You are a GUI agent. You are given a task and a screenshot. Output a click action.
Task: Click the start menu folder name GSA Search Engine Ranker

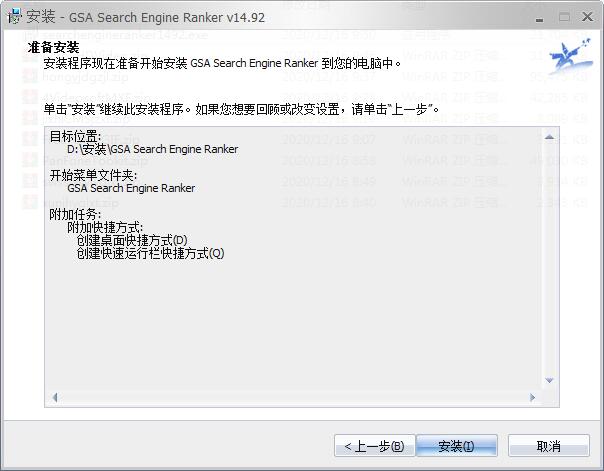131,188
